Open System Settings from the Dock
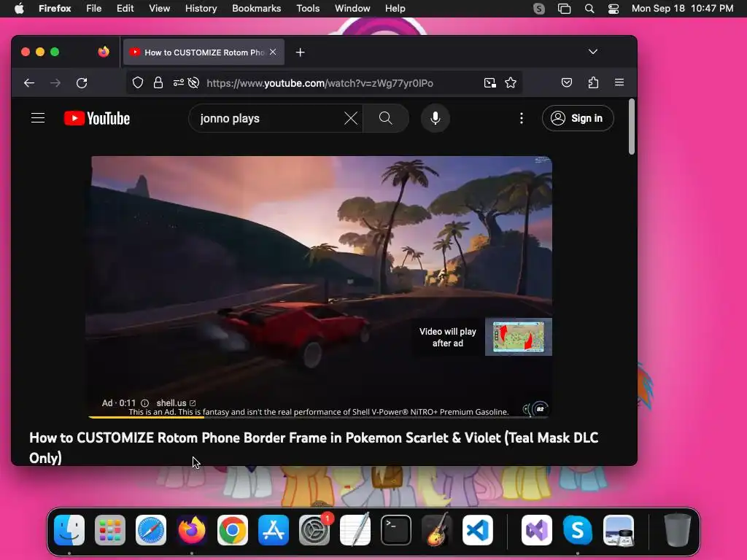This screenshot has height=560, width=747. (314, 530)
